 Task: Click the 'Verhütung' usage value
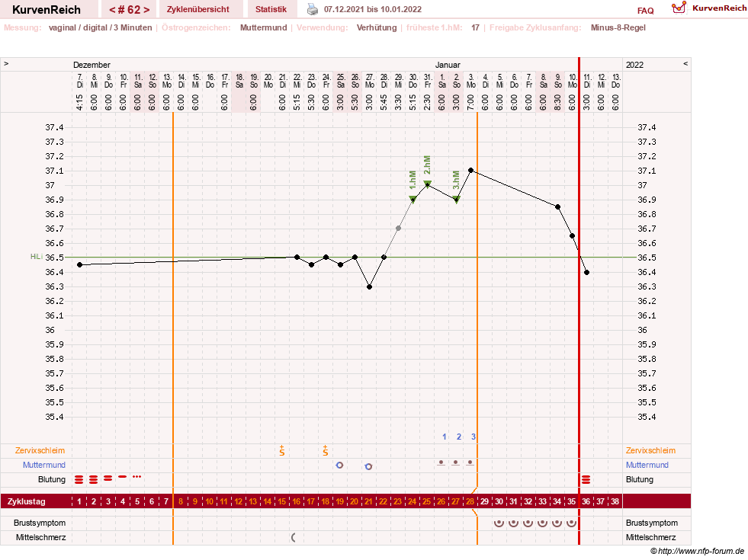pyautogui.click(x=377, y=27)
